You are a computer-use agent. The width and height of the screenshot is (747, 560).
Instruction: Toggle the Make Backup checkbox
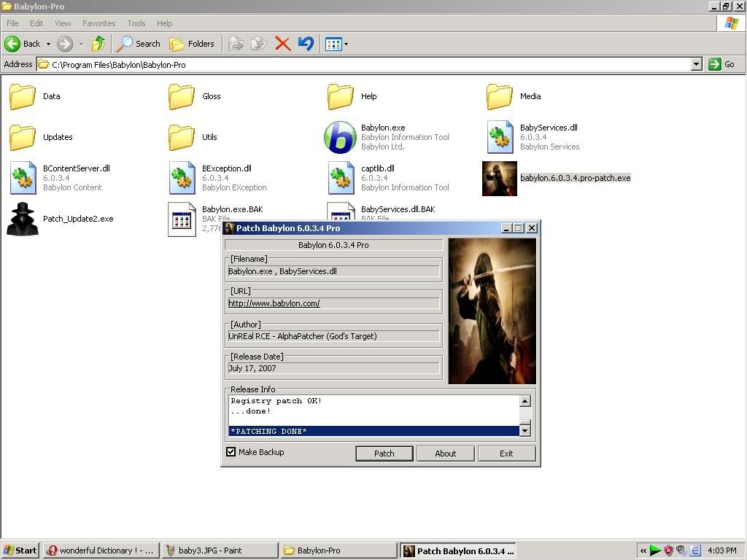231,452
